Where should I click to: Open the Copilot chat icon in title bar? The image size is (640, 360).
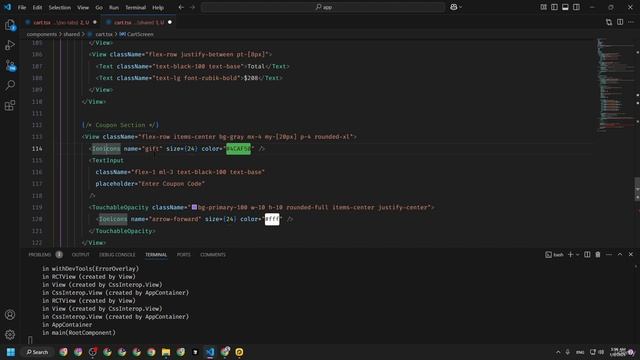(453, 7)
